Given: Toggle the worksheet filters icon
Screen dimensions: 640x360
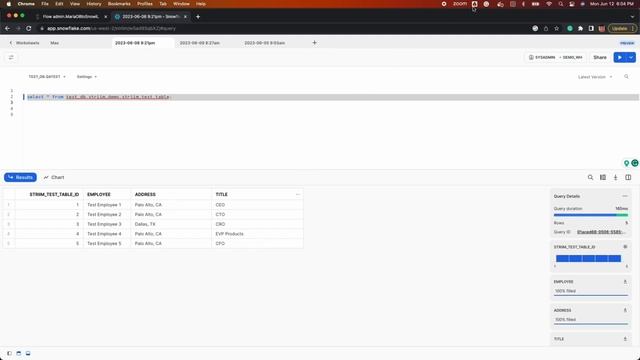Looking at the screenshot, I should pyautogui.click(x=11, y=58).
